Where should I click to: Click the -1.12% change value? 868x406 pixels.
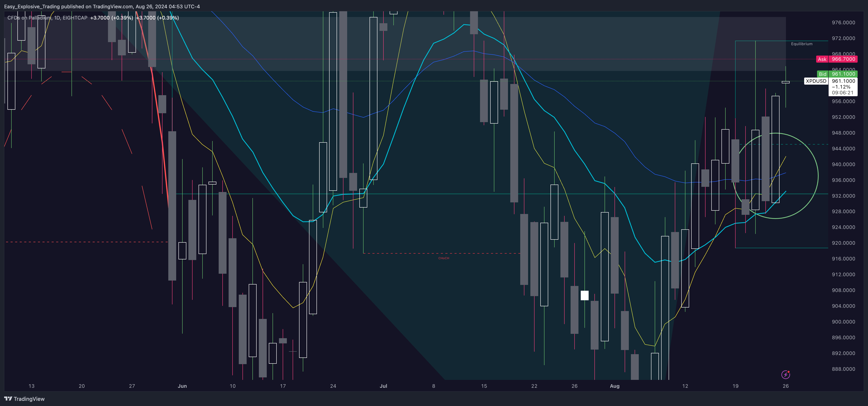tap(841, 87)
